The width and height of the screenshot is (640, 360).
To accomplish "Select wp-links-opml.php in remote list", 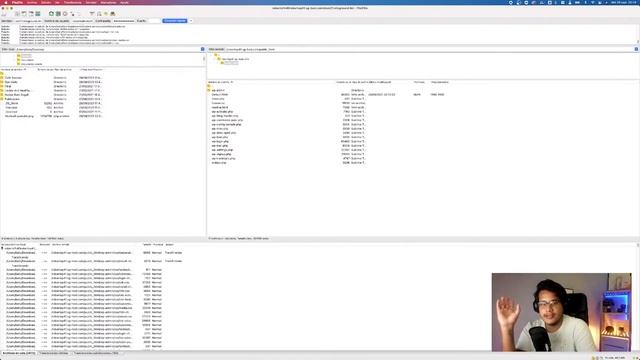I will [224, 133].
